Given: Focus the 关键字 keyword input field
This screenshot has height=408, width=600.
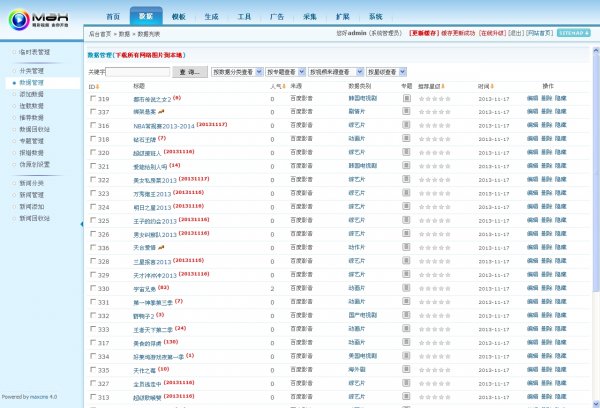Looking at the screenshot, I should [x=138, y=72].
